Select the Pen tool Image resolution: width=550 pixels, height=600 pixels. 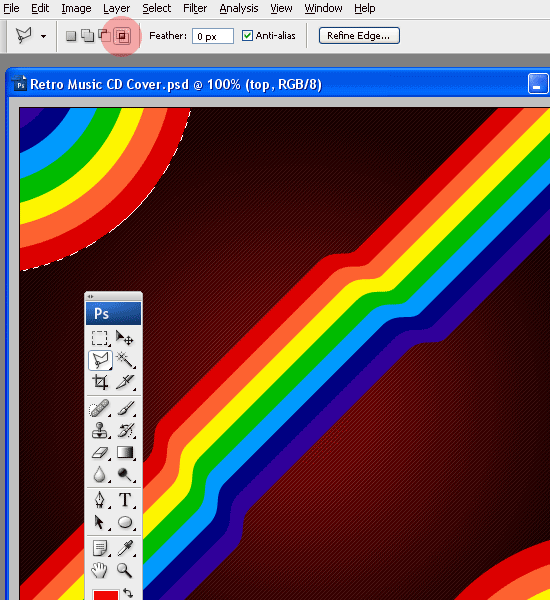click(100, 501)
